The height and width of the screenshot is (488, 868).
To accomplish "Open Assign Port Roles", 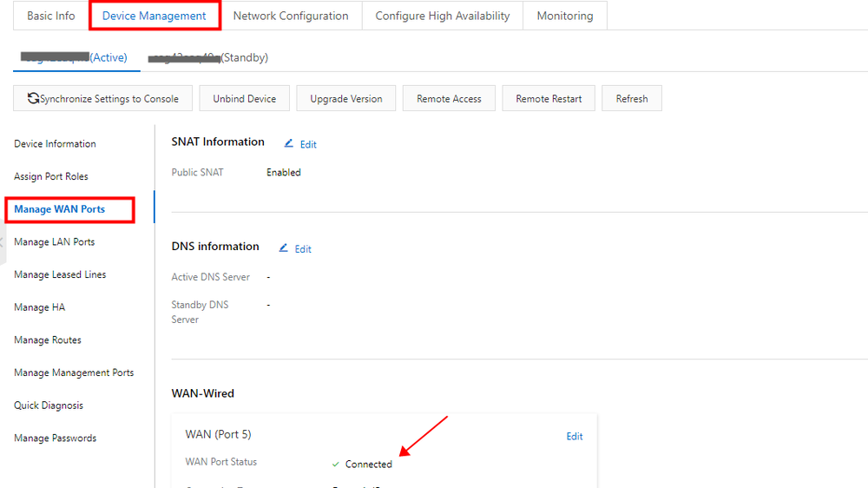I will click(x=51, y=176).
